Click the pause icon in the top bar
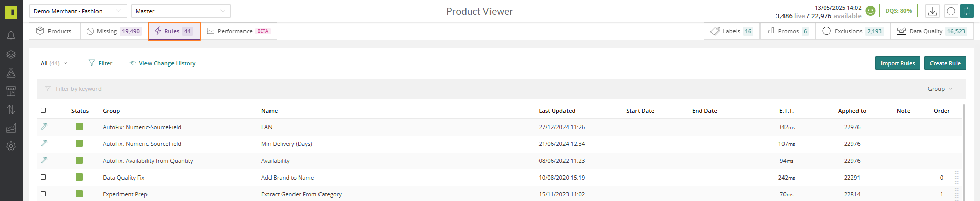The image size is (980, 201). click(x=951, y=11)
